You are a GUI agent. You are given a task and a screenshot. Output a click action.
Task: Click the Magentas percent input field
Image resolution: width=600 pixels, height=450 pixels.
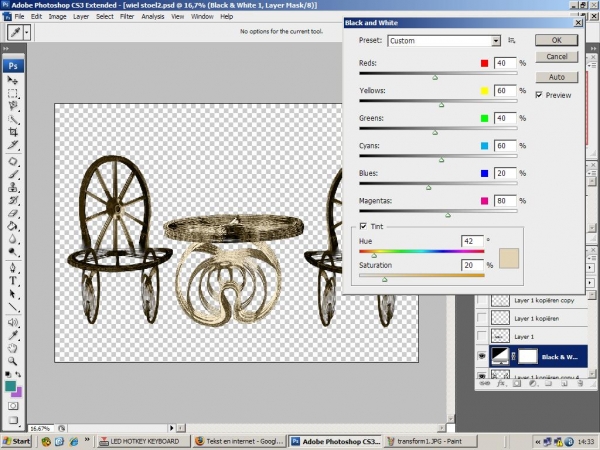pos(505,201)
